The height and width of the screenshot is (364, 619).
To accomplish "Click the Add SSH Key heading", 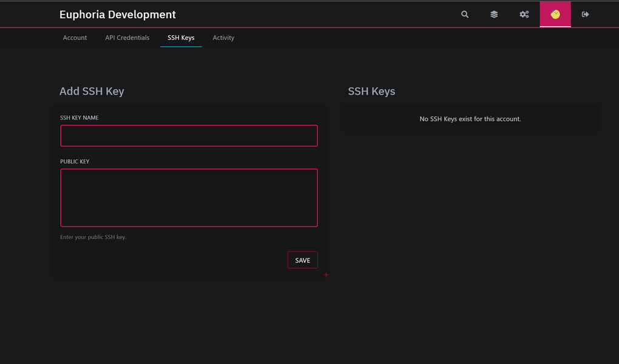I will pos(92,92).
